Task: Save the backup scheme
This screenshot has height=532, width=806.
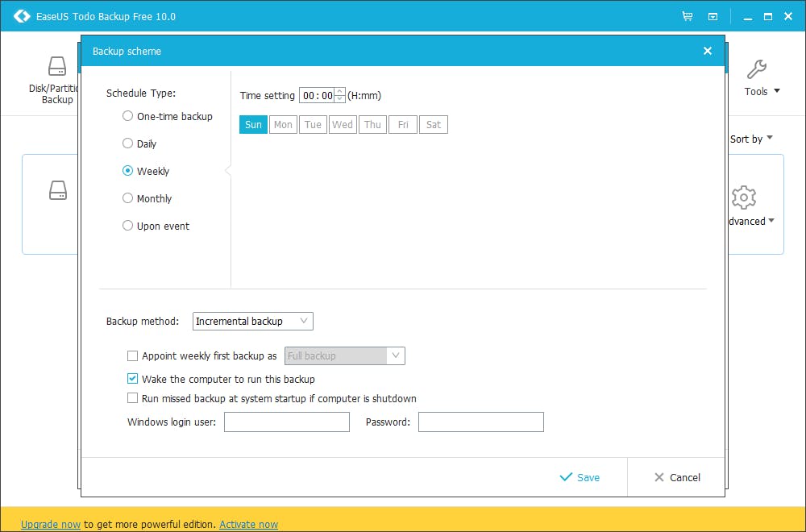Action: point(580,477)
